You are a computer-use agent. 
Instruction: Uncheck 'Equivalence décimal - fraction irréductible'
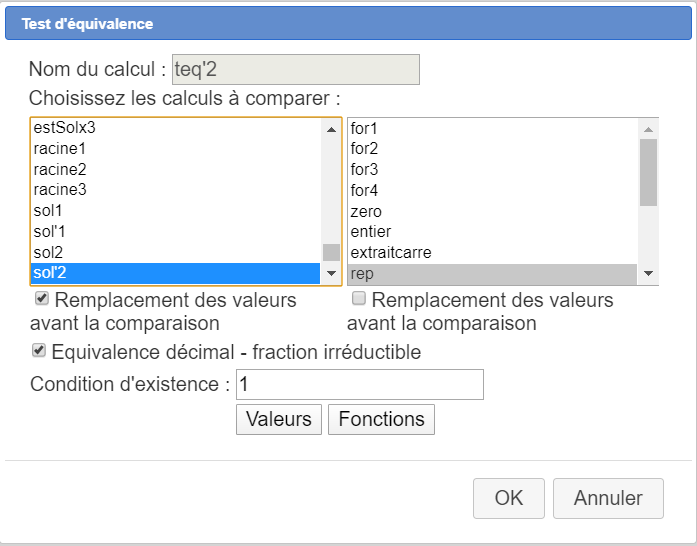pyautogui.click(x=39, y=351)
